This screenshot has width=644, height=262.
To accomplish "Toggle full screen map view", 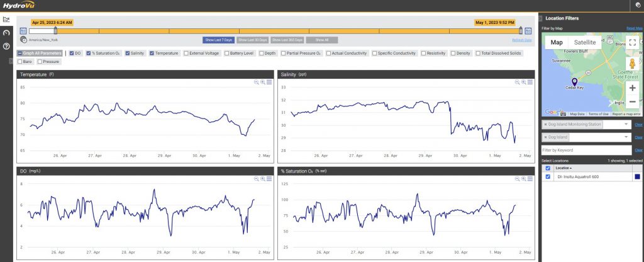I will 632,43.
